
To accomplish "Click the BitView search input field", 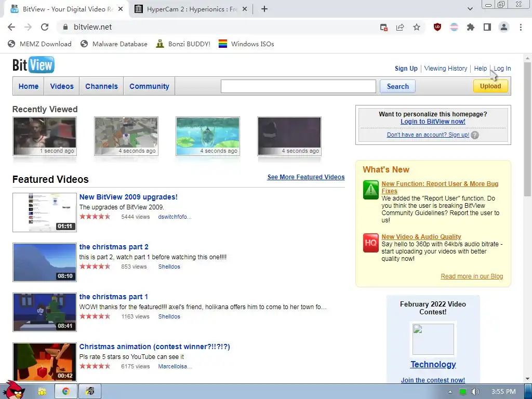I will [x=298, y=86].
